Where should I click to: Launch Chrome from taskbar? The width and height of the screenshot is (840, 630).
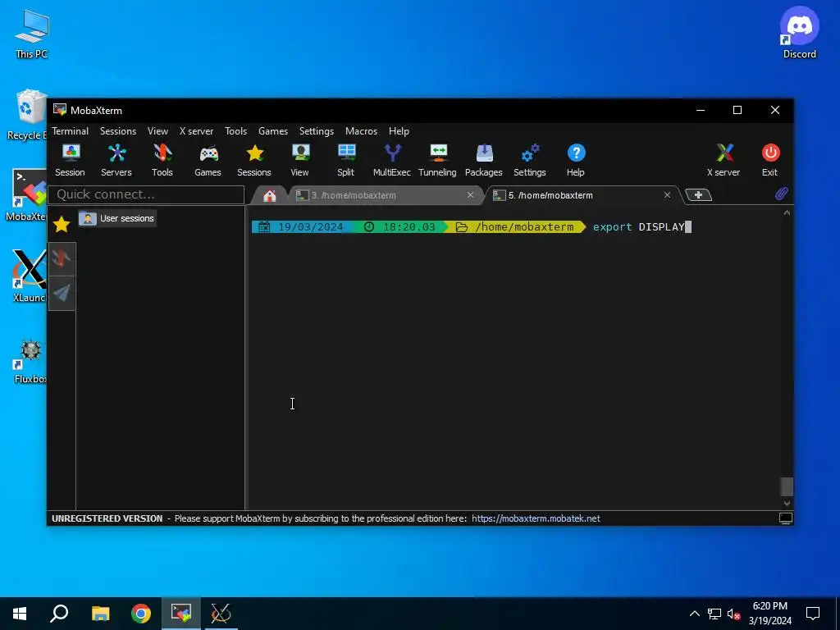pyautogui.click(x=141, y=614)
